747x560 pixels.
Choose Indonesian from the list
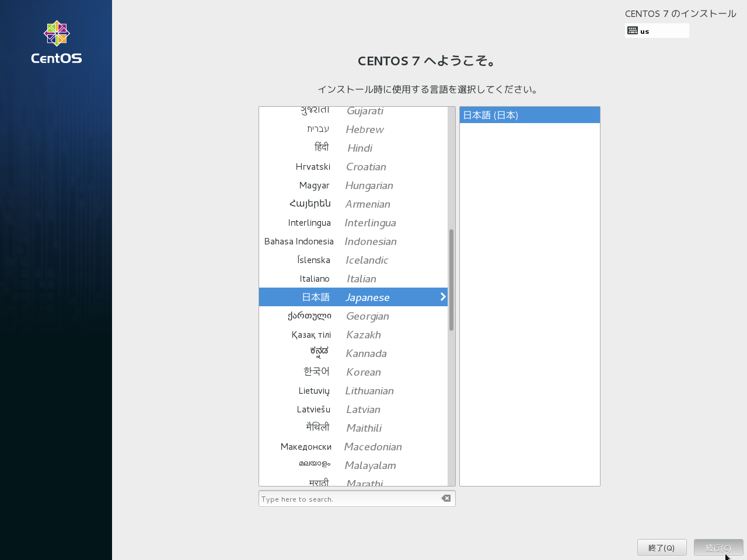(353, 242)
